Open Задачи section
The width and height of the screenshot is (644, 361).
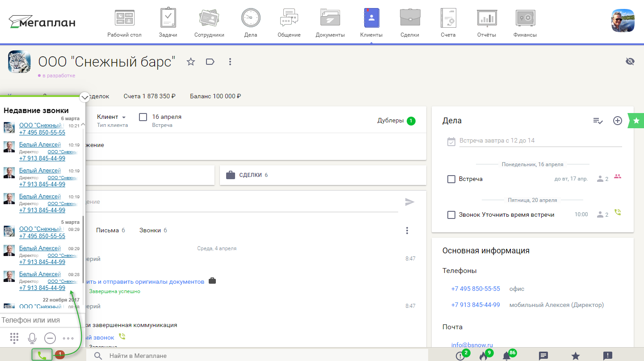point(168,23)
